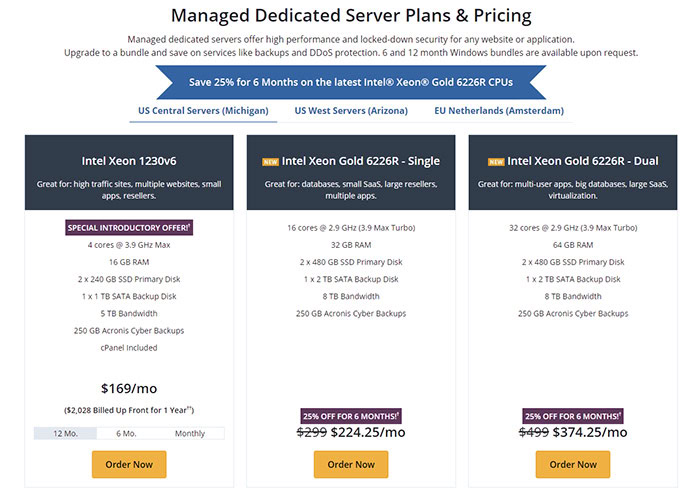Screen dimensions: 700x496
Task: Click the Intel Xeon Gold 6226R - Dual heading
Action: pyautogui.click(x=582, y=160)
